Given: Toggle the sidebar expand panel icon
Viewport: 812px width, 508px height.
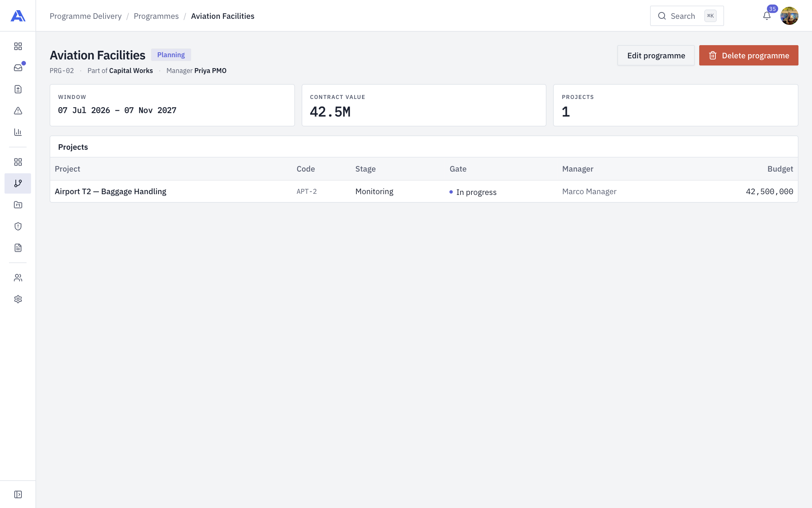Looking at the screenshot, I should tap(18, 494).
